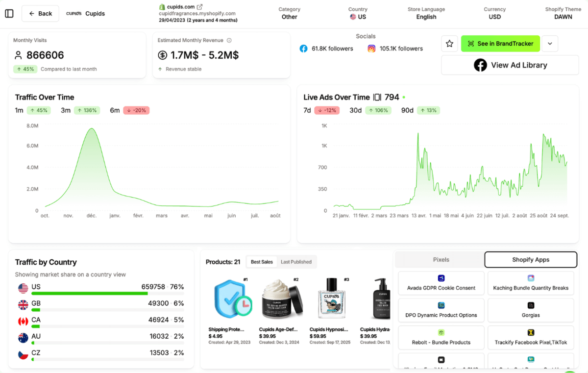588x373 pixels.
Task: Switch to Last Published products tab
Action: click(x=296, y=262)
